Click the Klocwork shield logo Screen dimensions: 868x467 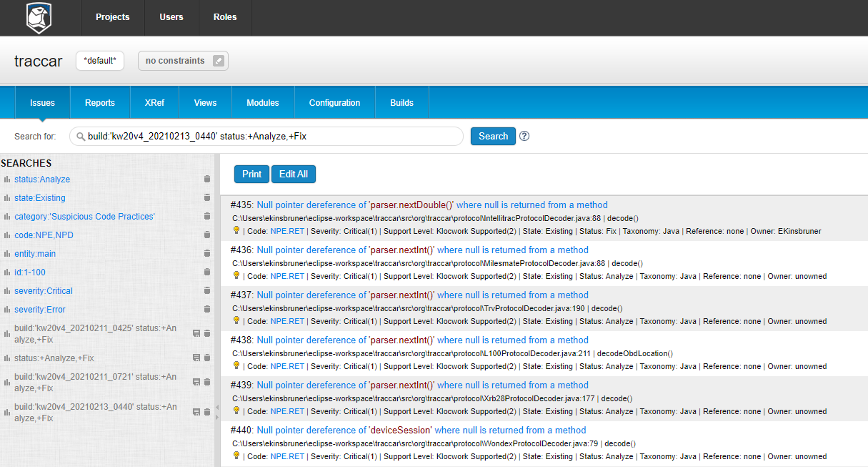(x=39, y=18)
